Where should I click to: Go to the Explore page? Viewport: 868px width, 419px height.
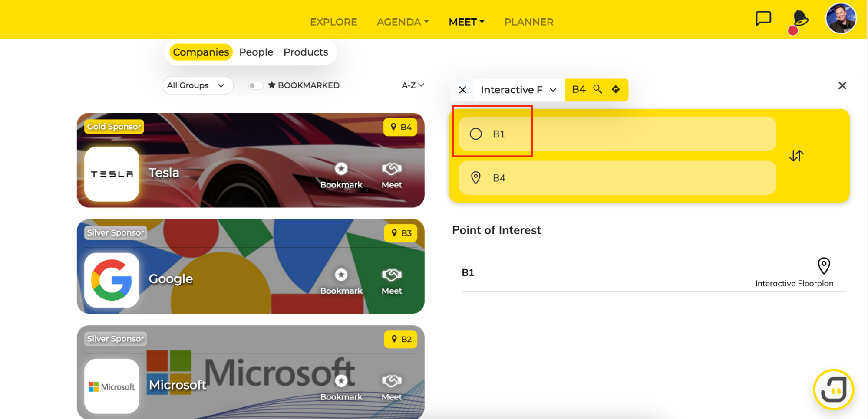click(333, 22)
